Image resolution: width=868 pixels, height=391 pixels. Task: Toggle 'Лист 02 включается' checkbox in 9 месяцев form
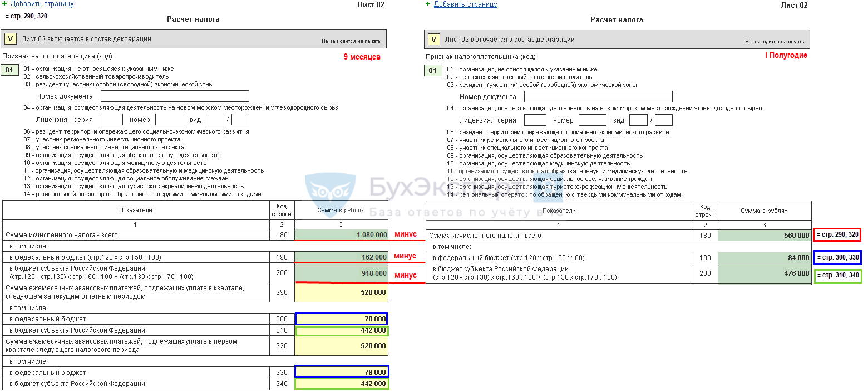pyautogui.click(x=11, y=39)
